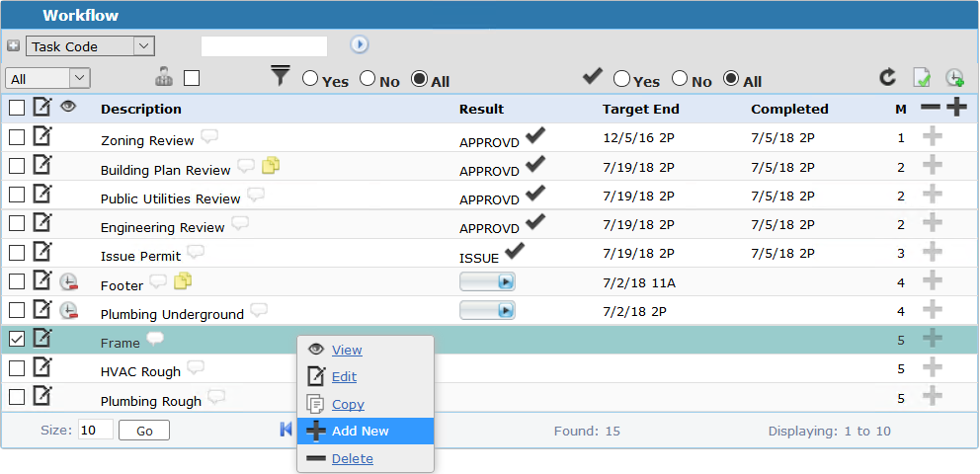
Task: Check the Plumbing Rough row checkbox
Action: click(x=17, y=397)
